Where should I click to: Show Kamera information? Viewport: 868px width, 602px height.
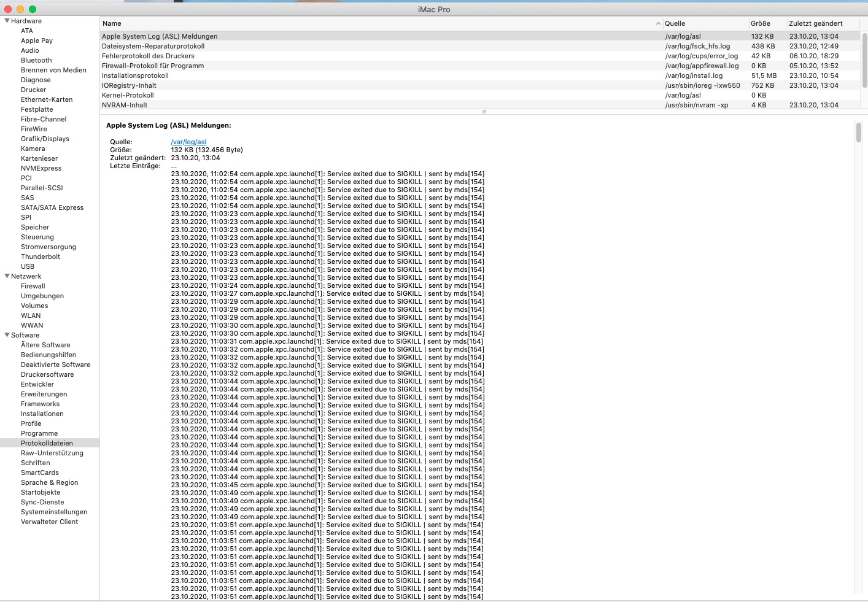[x=33, y=149]
